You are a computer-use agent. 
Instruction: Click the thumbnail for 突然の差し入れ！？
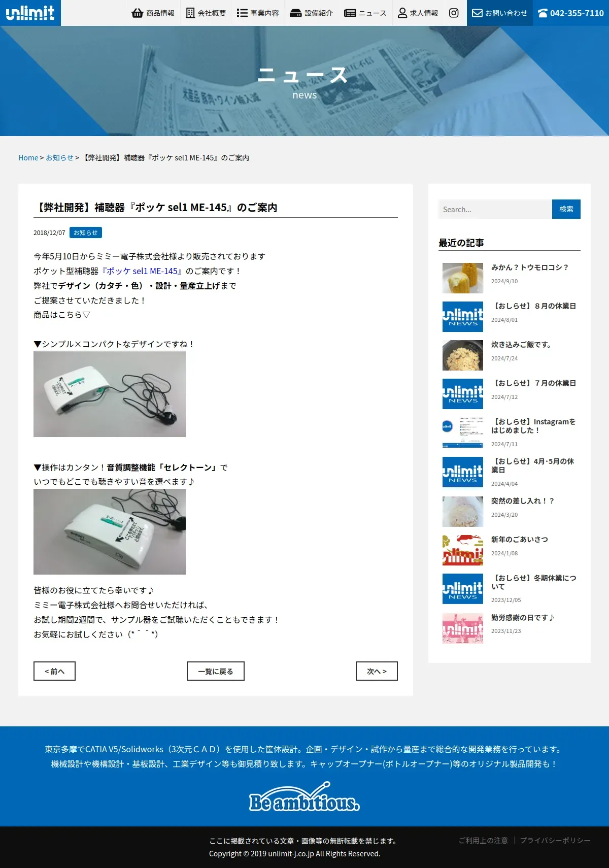[463, 512]
